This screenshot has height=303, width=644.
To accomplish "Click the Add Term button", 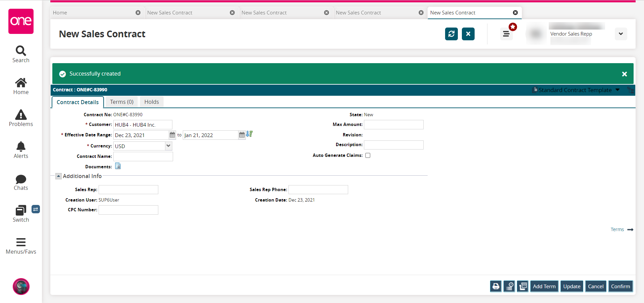I will coord(544,287).
